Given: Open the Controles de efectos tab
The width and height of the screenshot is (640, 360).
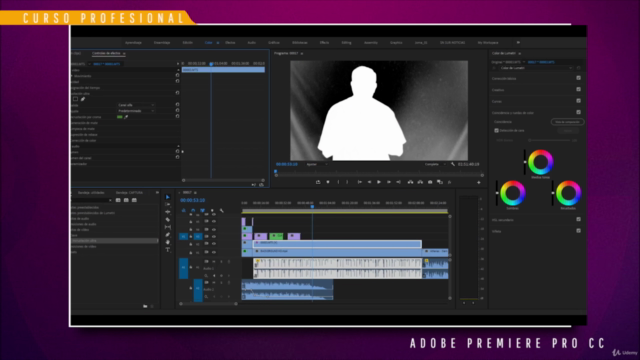Looking at the screenshot, I should point(106,53).
